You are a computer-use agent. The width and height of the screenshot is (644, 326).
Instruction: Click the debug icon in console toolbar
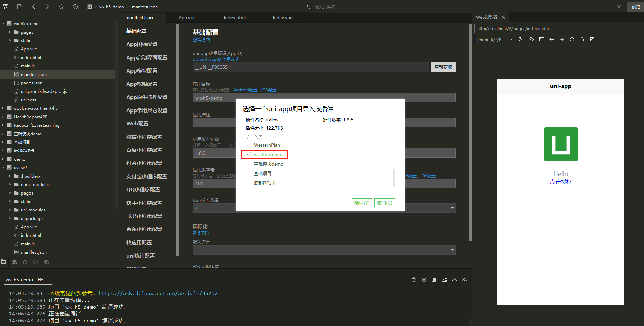coord(414,280)
